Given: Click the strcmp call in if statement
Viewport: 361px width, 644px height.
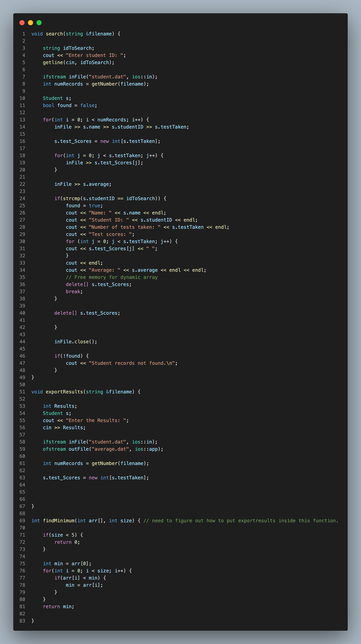Looking at the screenshot, I should click(x=71, y=198).
